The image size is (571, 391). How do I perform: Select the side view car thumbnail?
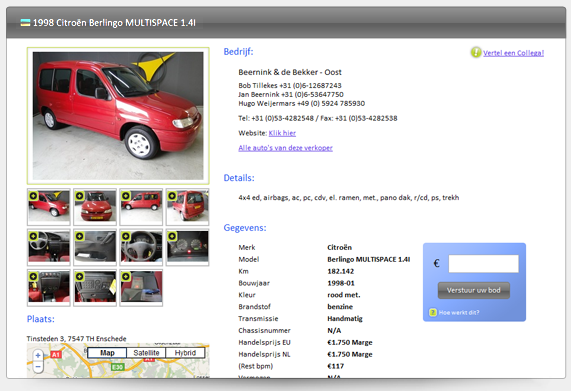pyautogui.click(x=141, y=206)
